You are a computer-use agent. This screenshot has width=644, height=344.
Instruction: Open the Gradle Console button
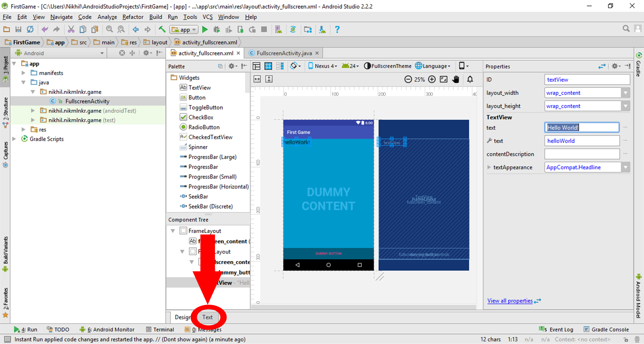(606, 330)
